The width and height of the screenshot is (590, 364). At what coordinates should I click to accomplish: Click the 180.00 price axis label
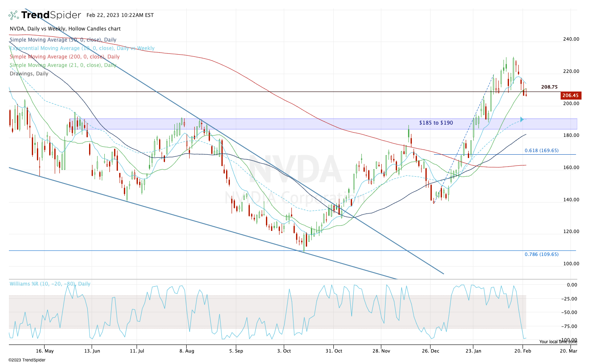(x=570, y=136)
